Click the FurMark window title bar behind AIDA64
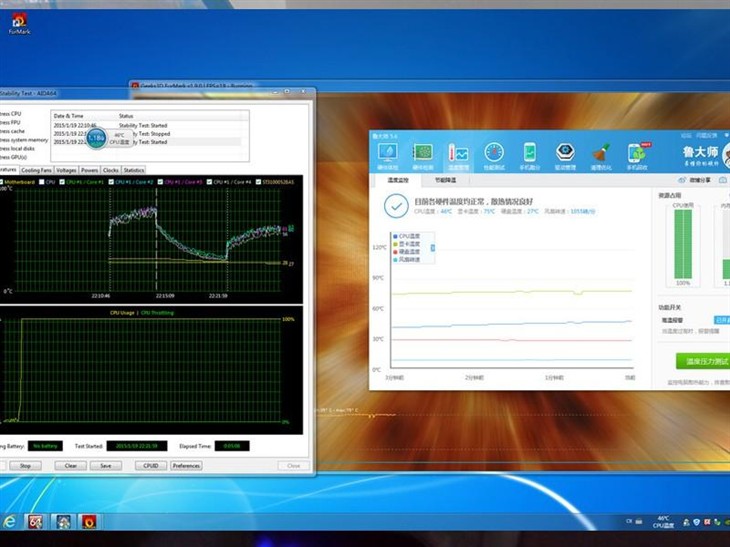The height and width of the screenshot is (547, 730). (x=222, y=85)
